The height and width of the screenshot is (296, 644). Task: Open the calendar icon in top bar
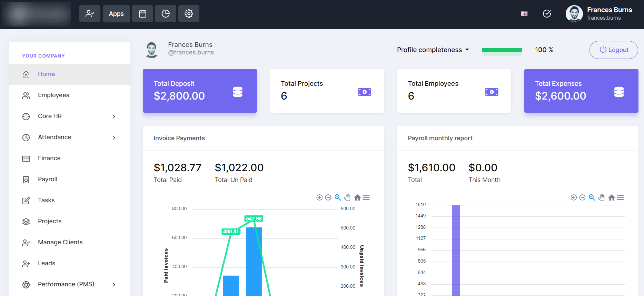[142, 14]
